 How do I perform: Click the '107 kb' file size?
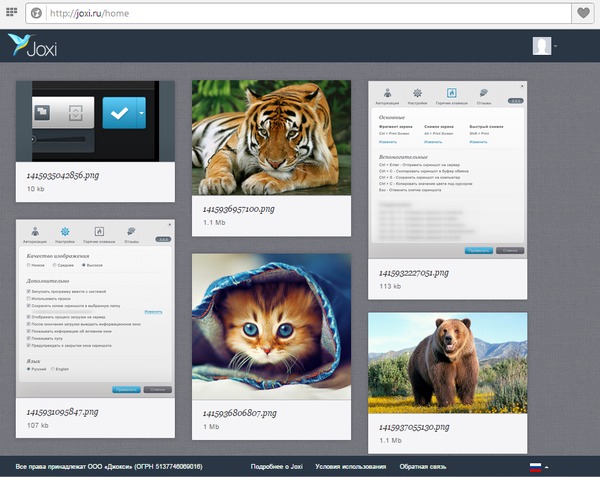tap(38, 425)
